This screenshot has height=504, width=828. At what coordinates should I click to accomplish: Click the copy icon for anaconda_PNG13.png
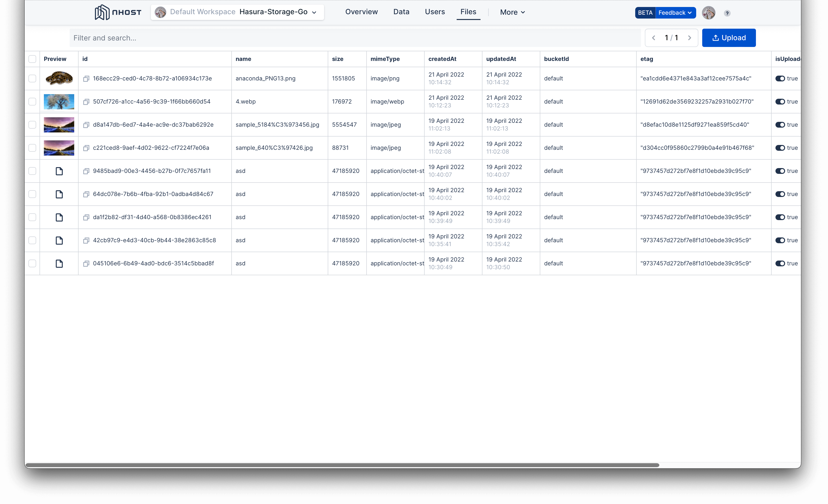coord(87,78)
